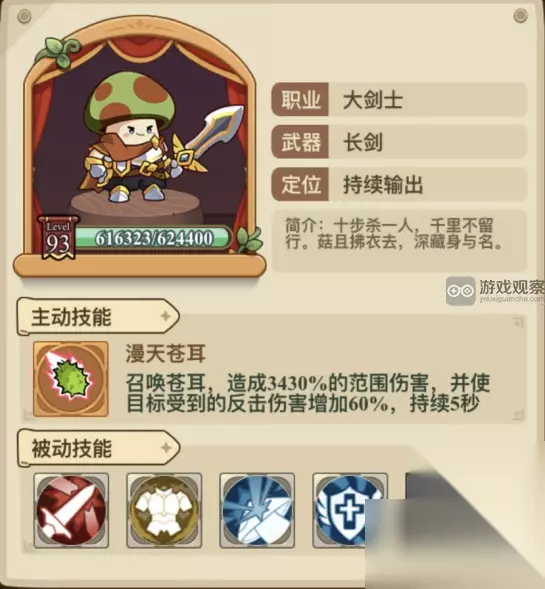545x589 pixels.
Task: Select the 被动技能 section header
Action: coord(98,448)
